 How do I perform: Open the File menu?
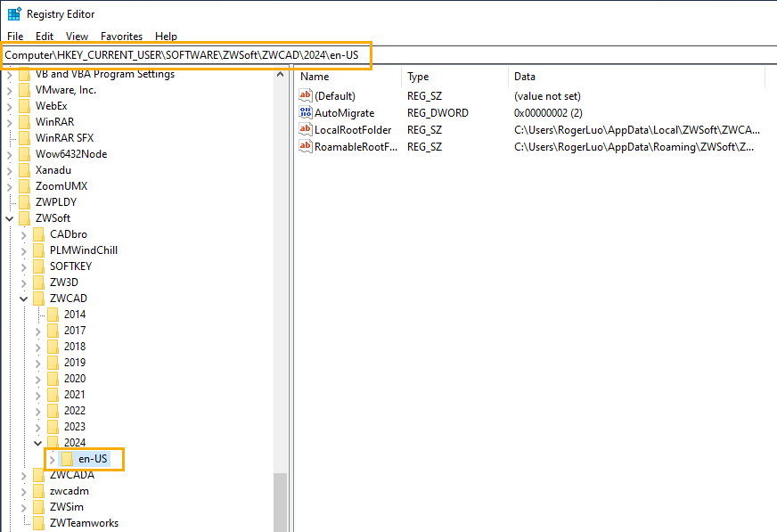pyautogui.click(x=15, y=37)
